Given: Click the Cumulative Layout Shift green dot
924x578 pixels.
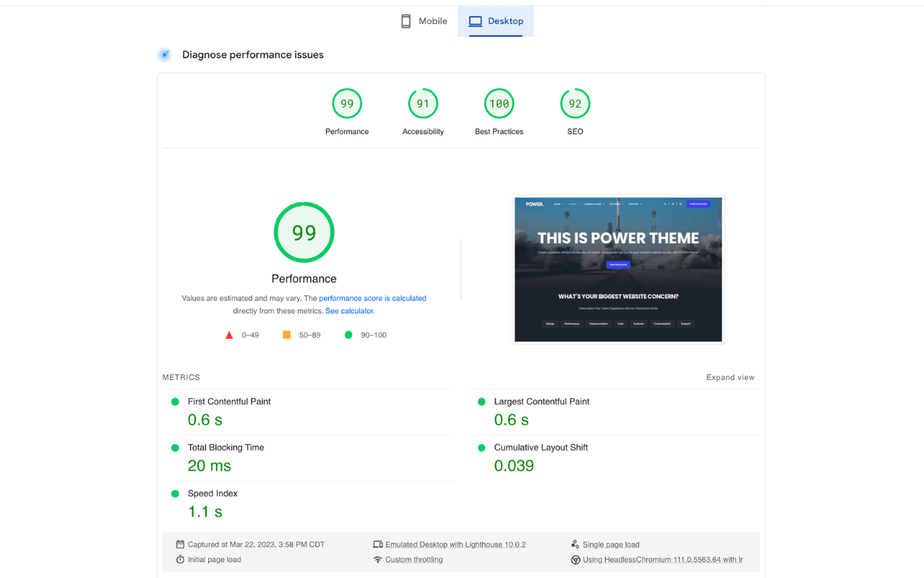Looking at the screenshot, I should point(482,448).
